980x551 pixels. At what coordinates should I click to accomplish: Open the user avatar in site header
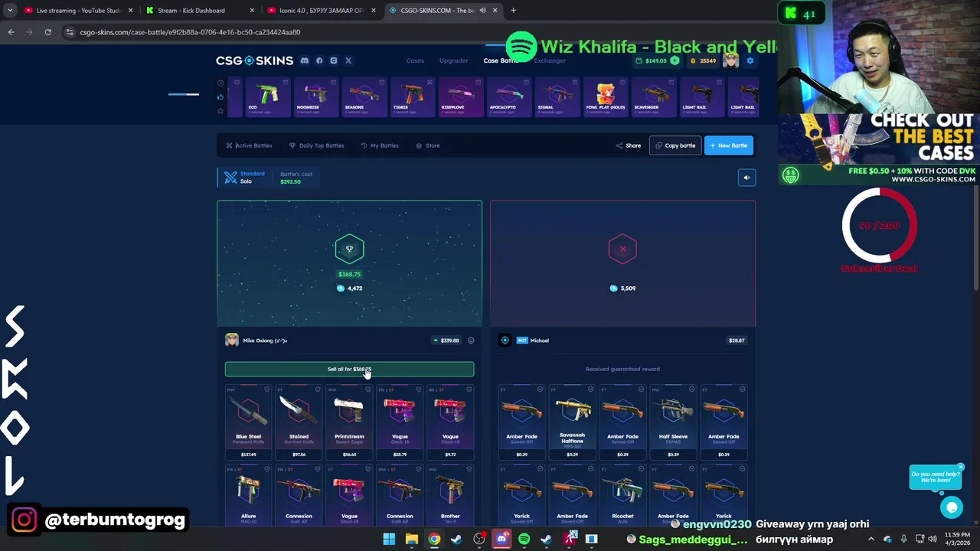click(x=730, y=60)
